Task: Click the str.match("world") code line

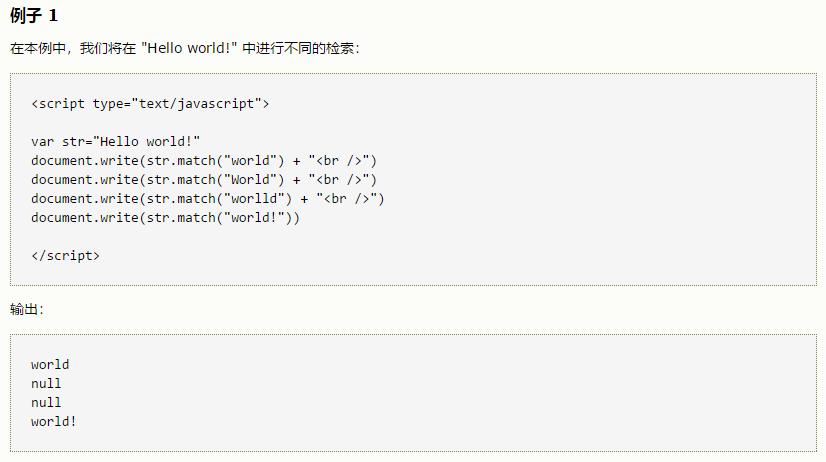Action: click(203, 160)
